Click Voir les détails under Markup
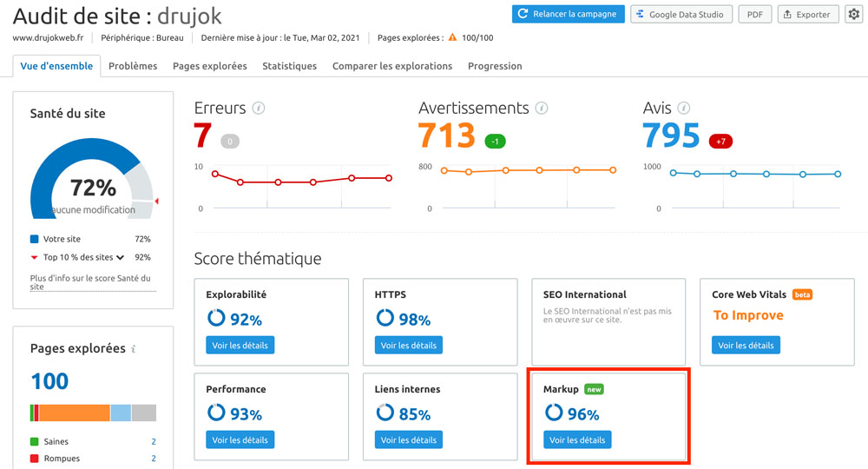 [x=577, y=439]
